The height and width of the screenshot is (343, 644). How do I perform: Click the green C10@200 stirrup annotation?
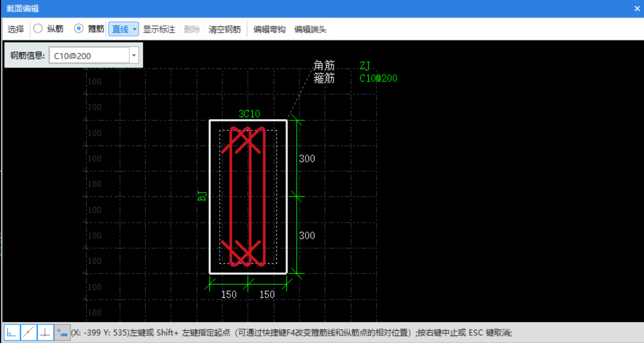click(378, 78)
